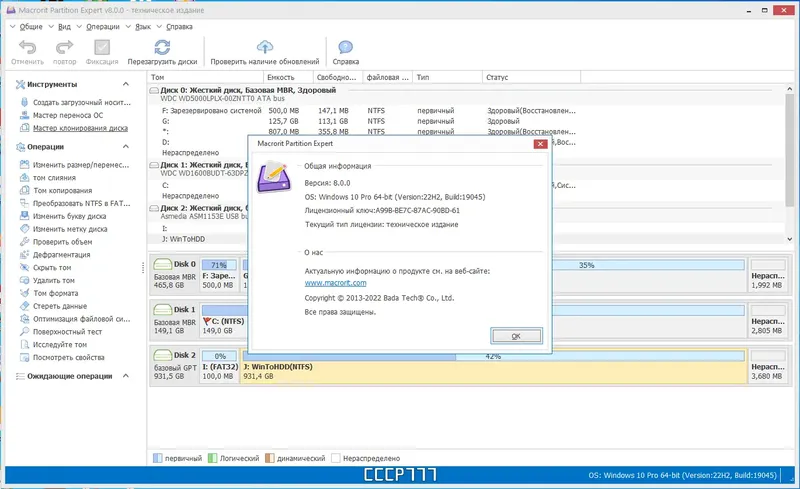Open the www.macrorit.com link
800x489 pixels.
pos(335,283)
